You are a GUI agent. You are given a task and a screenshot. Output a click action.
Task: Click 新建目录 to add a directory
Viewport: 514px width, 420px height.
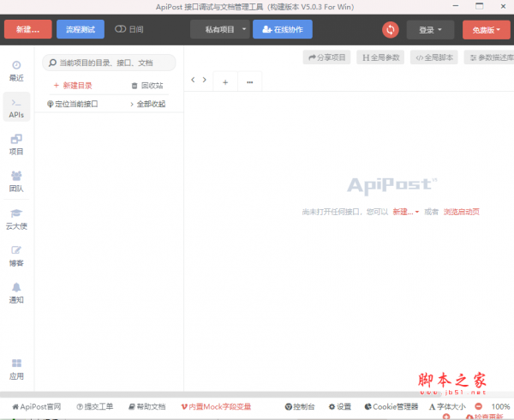[73, 86]
